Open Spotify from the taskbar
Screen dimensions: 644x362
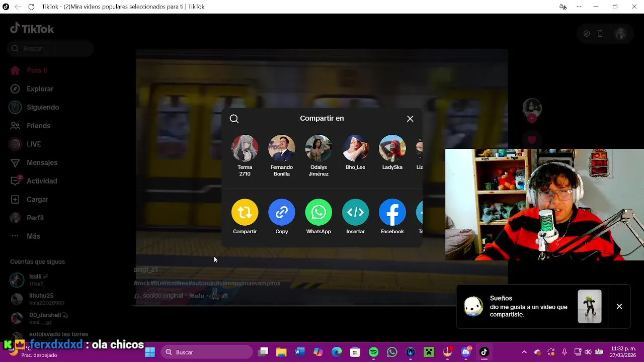click(x=374, y=352)
